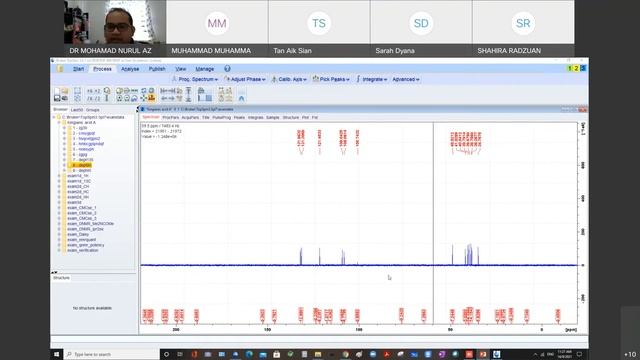Screen dimensions: 640x360
Task: Expand experiment 2 tree node
Action: [x=64, y=133]
